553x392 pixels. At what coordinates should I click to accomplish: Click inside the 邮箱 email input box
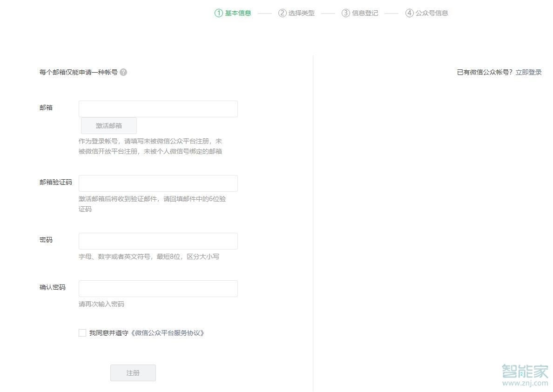(158, 108)
